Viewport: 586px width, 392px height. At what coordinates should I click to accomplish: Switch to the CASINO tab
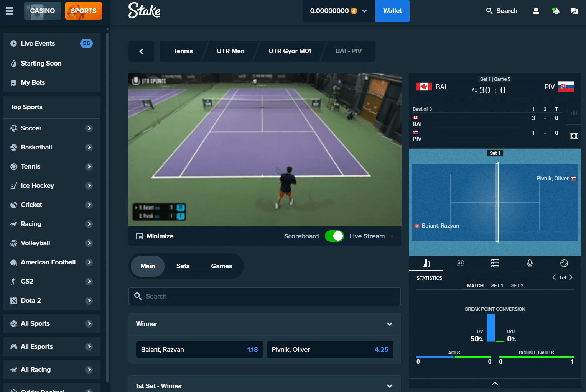[43, 11]
